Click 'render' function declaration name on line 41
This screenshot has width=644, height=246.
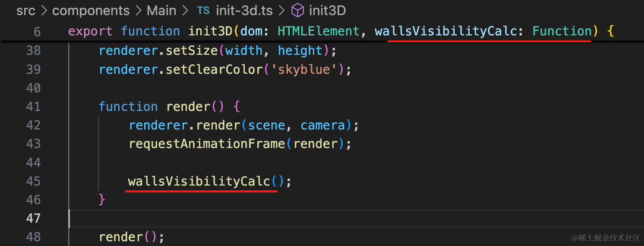[188, 106]
